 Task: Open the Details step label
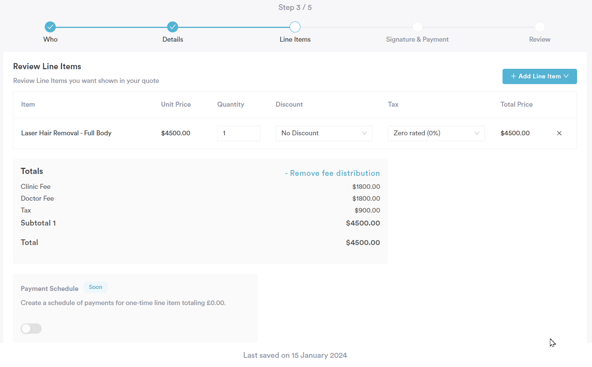coord(173,39)
